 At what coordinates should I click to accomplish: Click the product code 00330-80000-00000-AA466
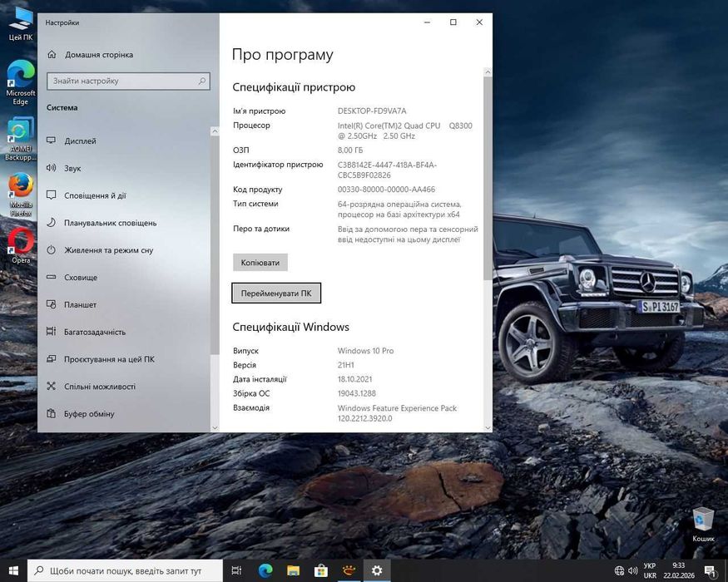(386, 190)
